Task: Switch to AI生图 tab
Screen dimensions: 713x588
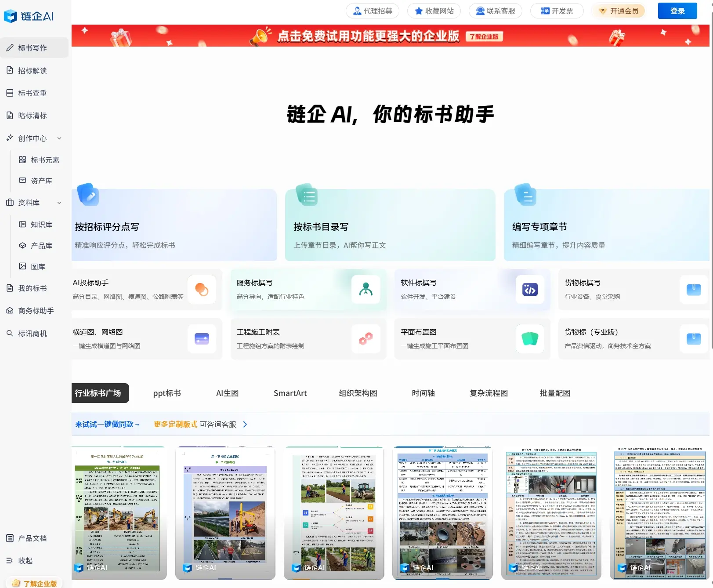Action: tap(227, 393)
